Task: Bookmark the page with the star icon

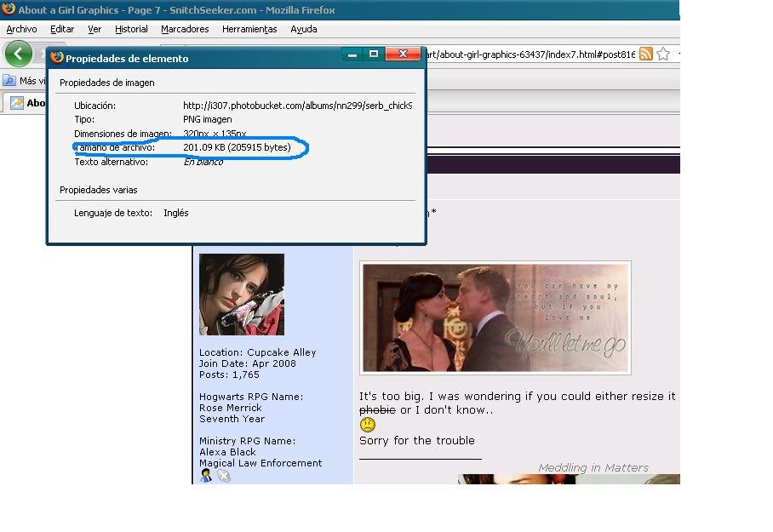Action: pos(663,54)
